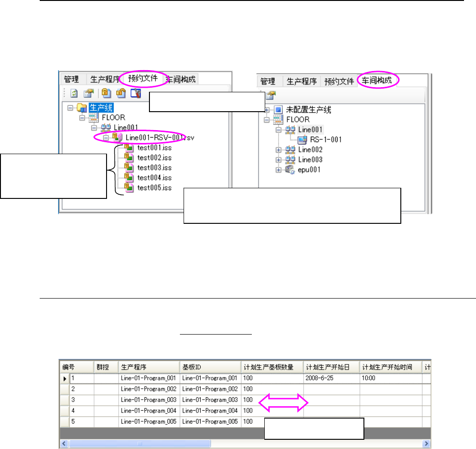This screenshot has height=449, width=476.
Task: Select the Line001-RSV-001 reservation file icon
Action: pos(118,138)
